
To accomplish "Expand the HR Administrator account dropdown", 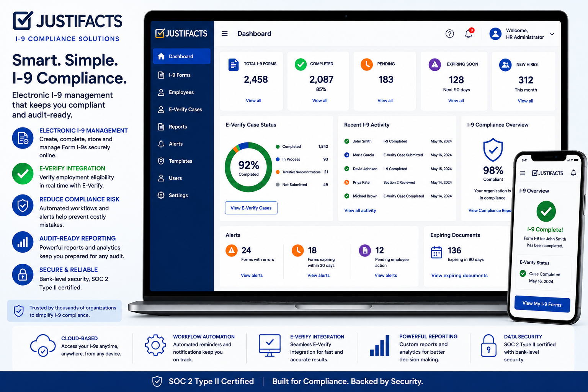I will pos(552,34).
